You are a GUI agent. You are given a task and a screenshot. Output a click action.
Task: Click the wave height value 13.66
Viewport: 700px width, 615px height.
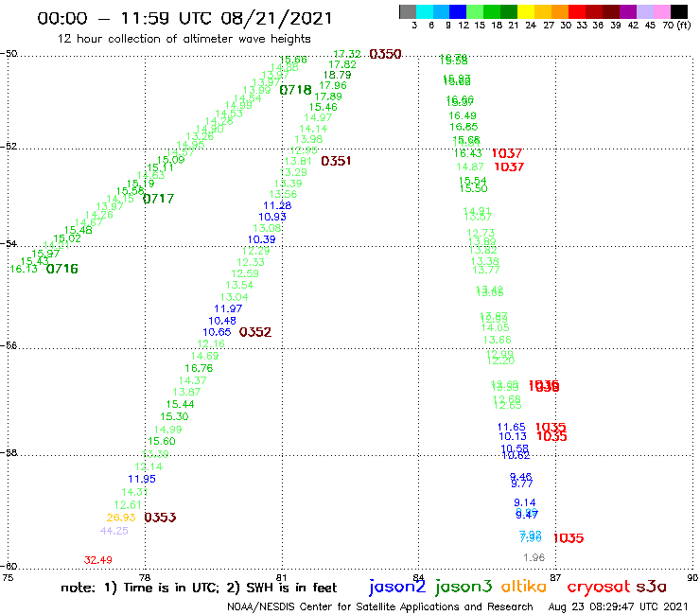pyautogui.click(x=497, y=340)
